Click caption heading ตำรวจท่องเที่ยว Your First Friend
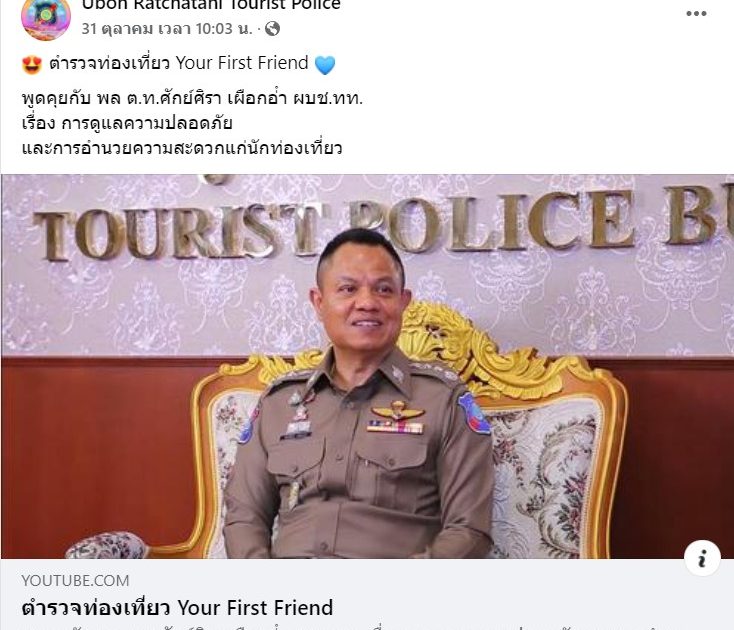 point(179,63)
